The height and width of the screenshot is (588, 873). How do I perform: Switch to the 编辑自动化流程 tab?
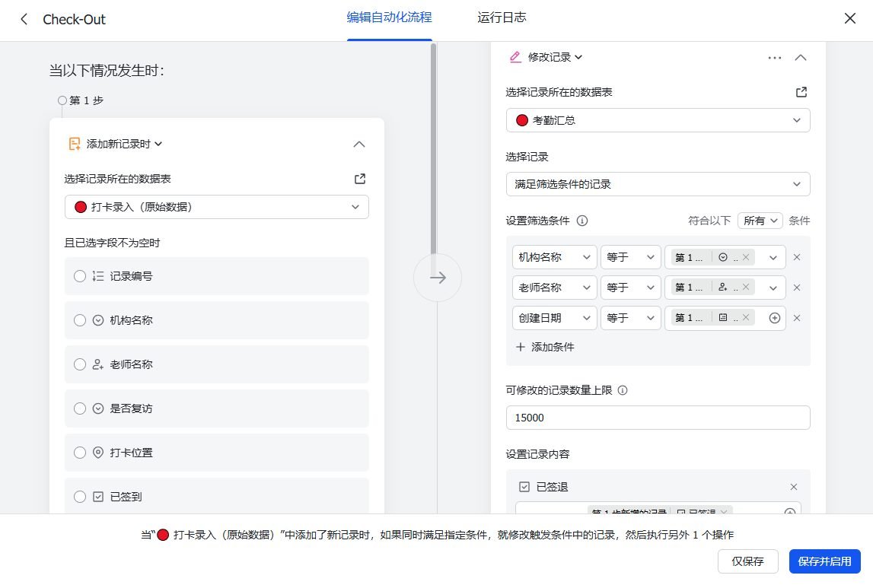pyautogui.click(x=389, y=17)
